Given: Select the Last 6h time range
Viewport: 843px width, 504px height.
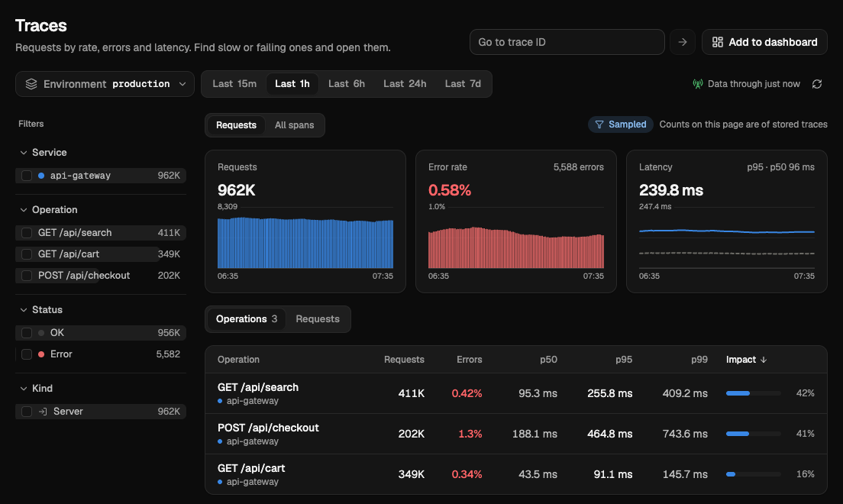Looking at the screenshot, I should coord(347,84).
